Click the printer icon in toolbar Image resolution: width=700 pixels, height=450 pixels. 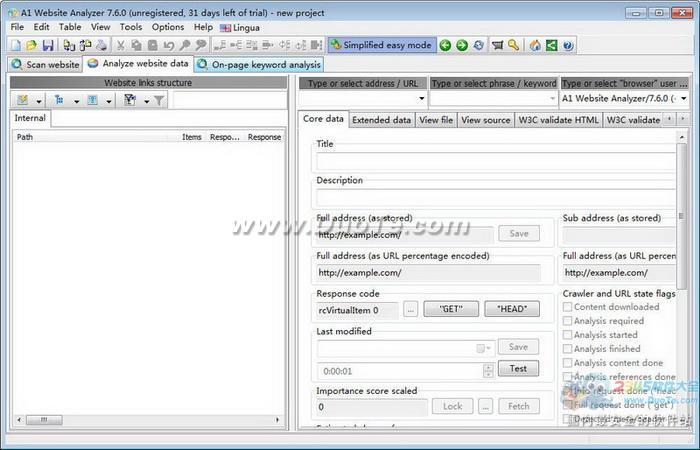pyautogui.click(x=102, y=45)
